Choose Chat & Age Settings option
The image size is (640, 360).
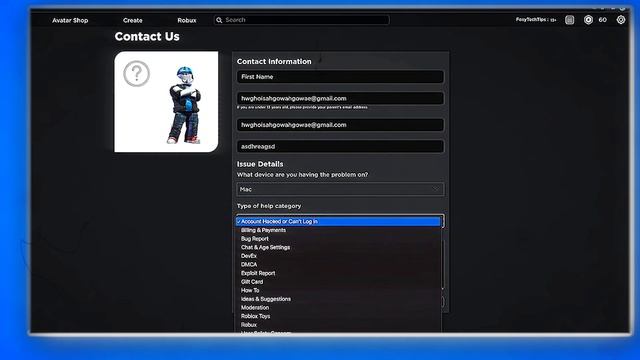(265, 247)
